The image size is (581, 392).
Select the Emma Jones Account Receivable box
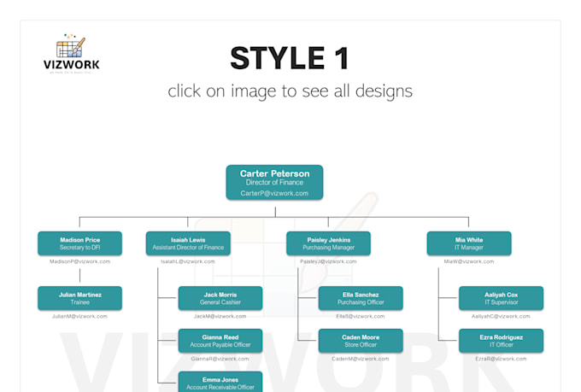[220, 382]
